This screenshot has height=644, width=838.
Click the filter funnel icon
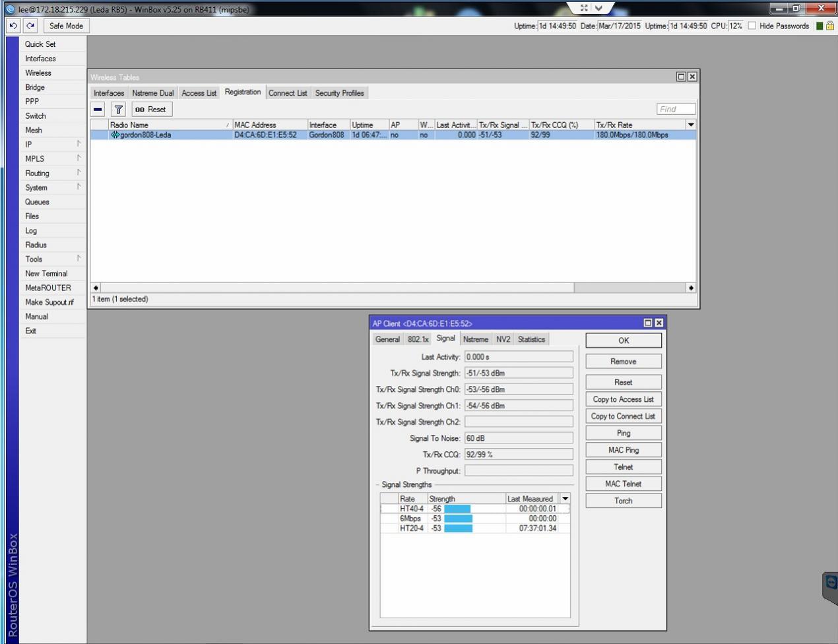tap(118, 110)
